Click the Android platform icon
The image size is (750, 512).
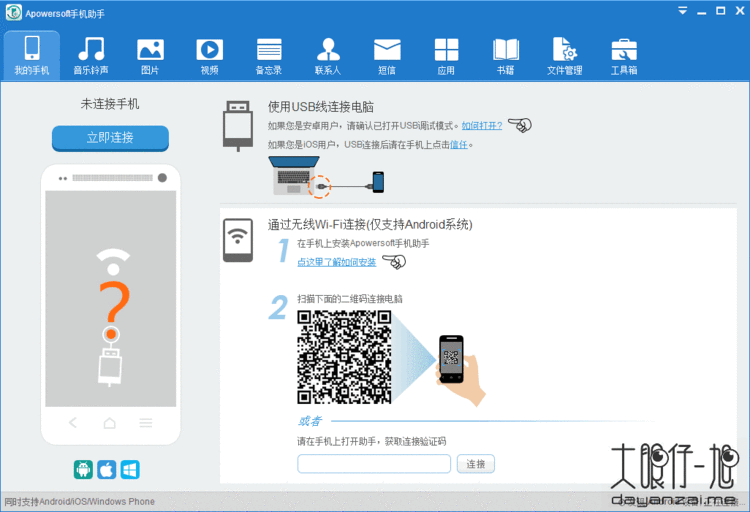[83, 469]
